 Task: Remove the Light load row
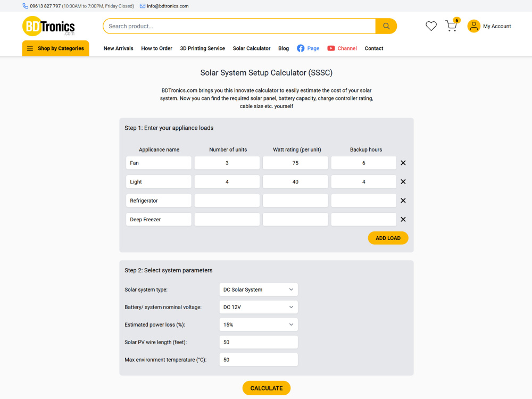click(403, 182)
